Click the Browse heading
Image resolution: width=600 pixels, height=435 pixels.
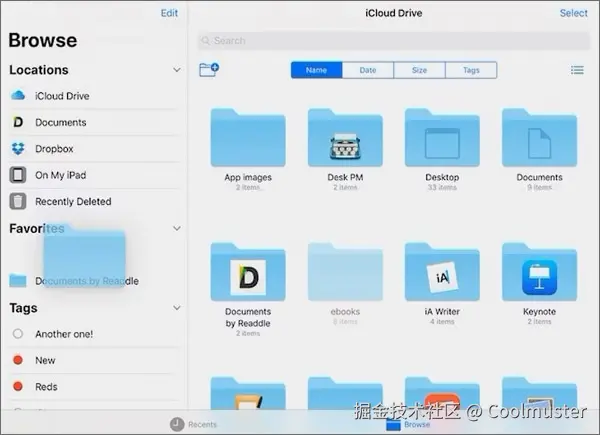coord(43,40)
